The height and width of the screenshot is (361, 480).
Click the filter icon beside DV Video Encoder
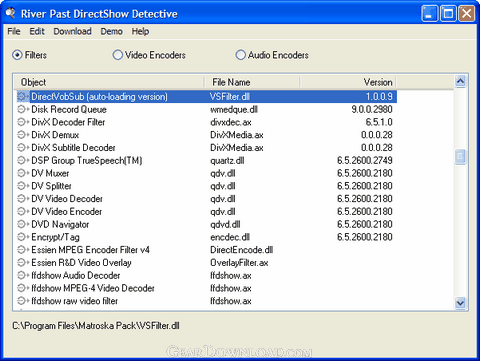point(23,212)
